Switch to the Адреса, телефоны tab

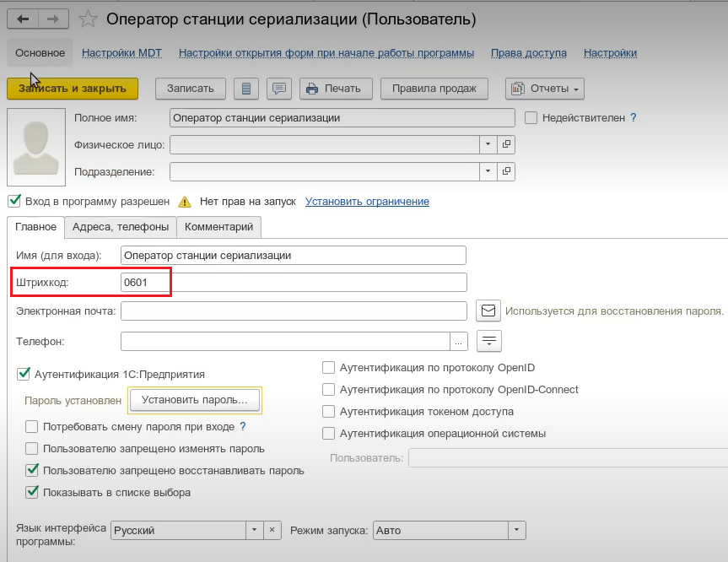point(121,227)
